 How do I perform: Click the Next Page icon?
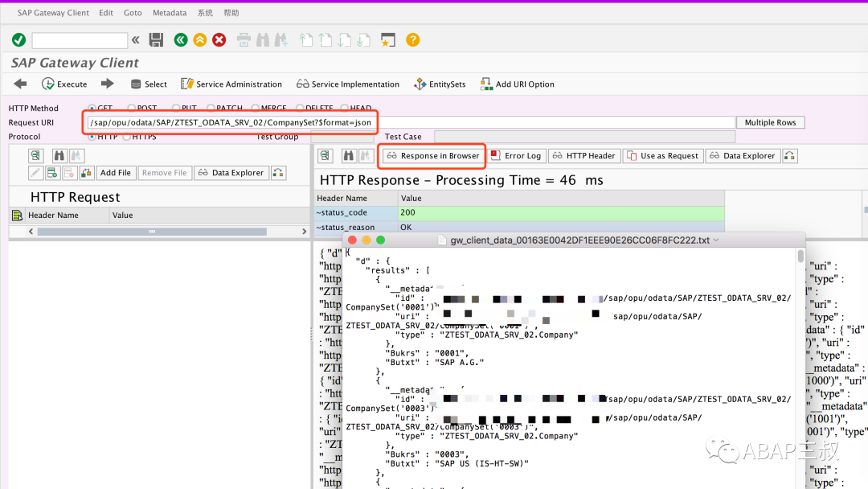[x=344, y=40]
